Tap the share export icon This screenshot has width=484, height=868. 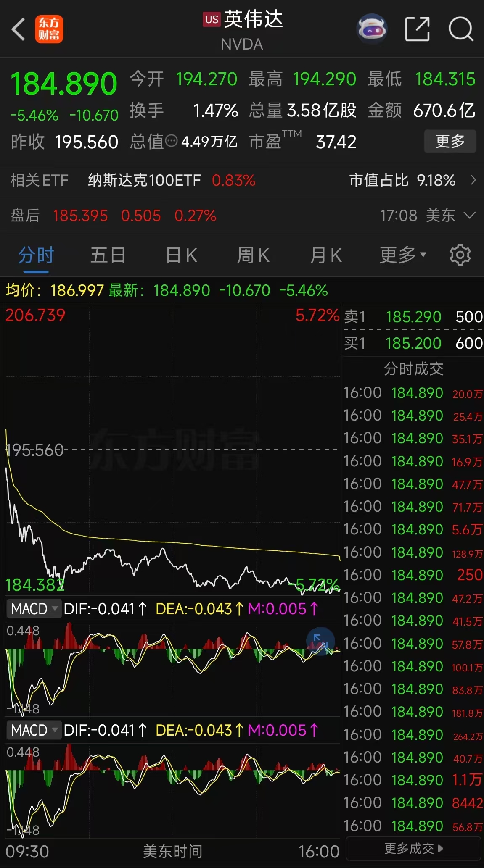(x=417, y=29)
